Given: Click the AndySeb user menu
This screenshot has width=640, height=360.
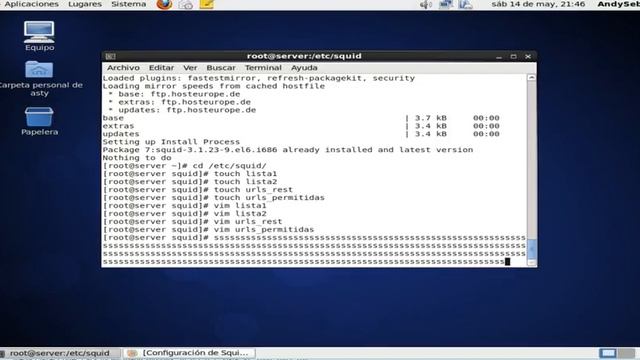Looking at the screenshot, I should (x=618, y=4).
